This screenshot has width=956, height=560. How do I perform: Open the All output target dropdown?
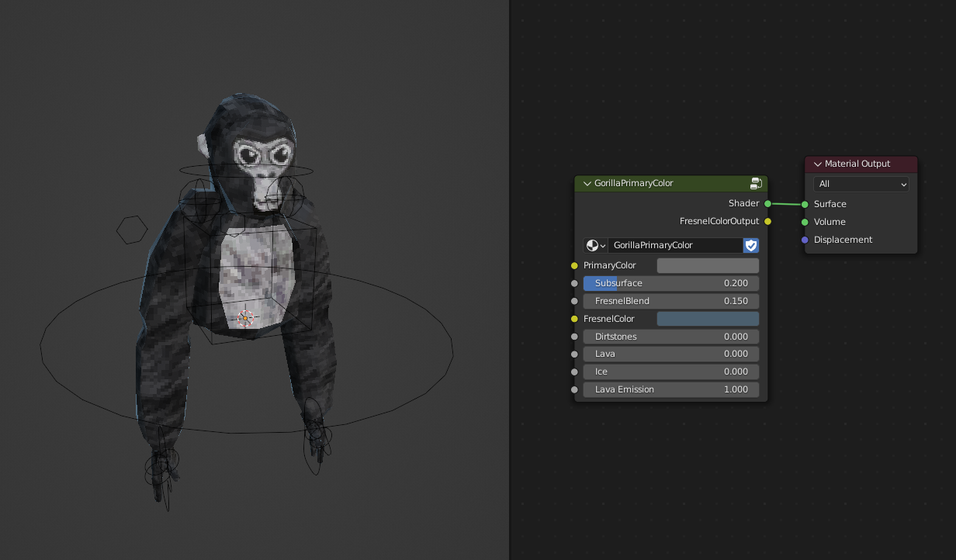pyautogui.click(x=861, y=184)
